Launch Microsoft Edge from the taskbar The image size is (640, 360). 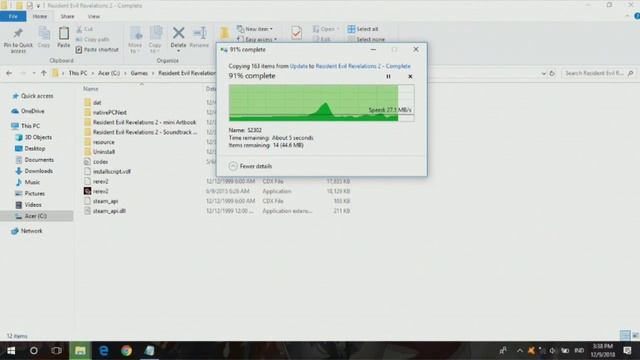pos(104,351)
